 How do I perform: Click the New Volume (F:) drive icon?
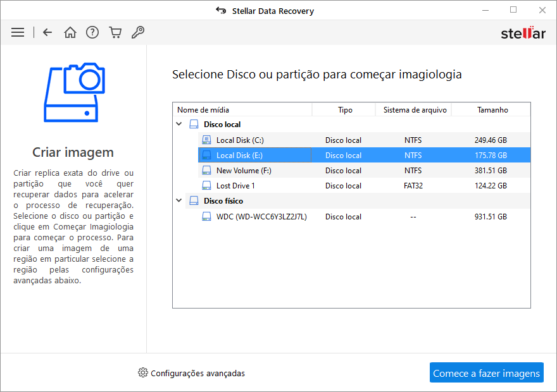(x=206, y=170)
